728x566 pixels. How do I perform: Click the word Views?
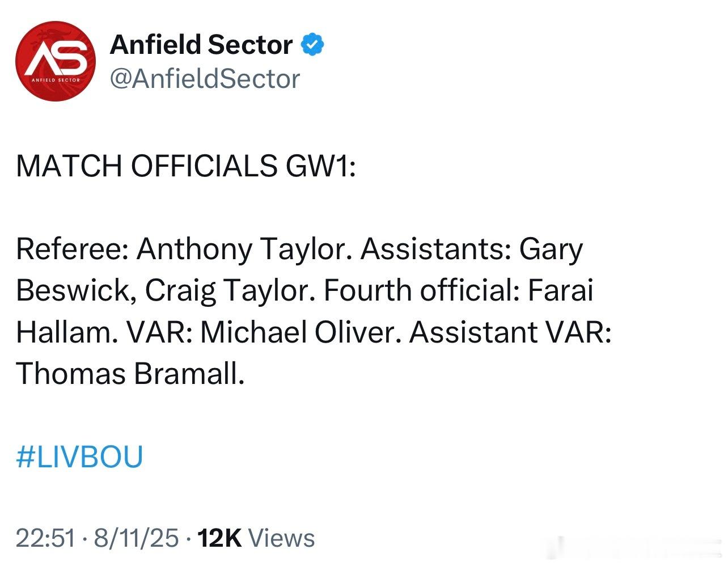(282, 538)
